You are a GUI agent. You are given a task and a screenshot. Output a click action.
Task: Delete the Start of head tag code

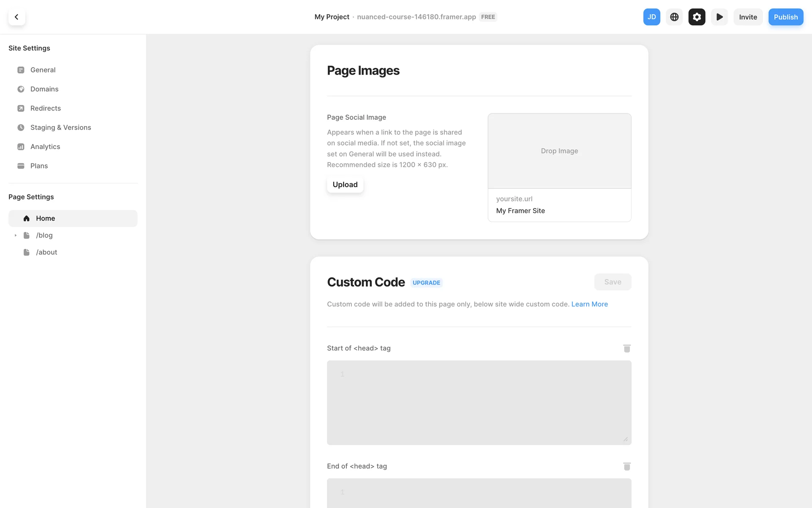click(x=627, y=348)
